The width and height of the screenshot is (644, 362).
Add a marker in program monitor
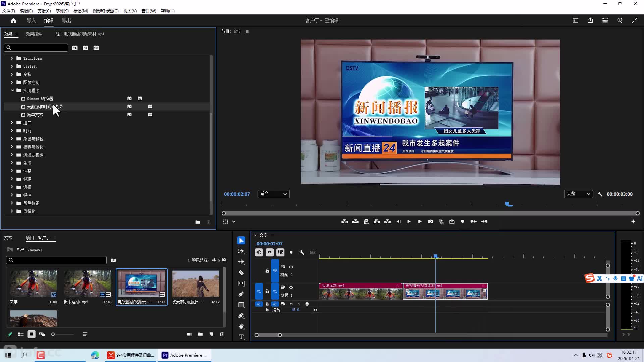point(463,222)
